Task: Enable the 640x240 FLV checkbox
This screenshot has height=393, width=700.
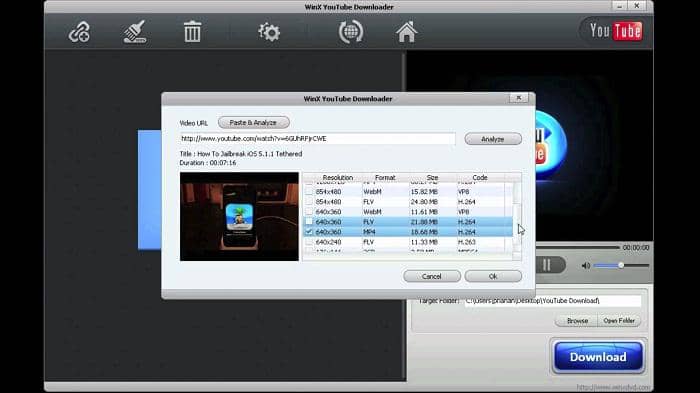Action: tap(309, 242)
